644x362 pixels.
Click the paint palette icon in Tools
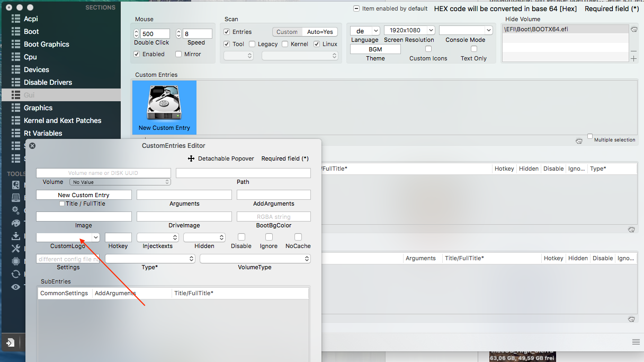[16, 223]
